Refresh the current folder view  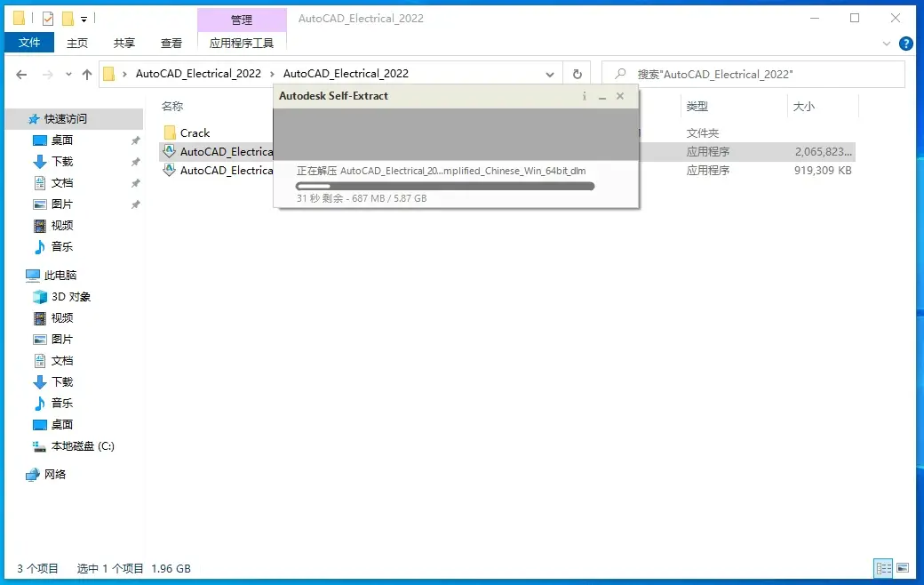click(577, 75)
